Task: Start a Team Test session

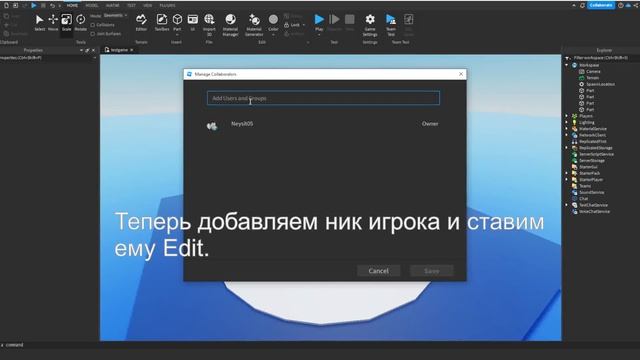Action: click(391, 24)
